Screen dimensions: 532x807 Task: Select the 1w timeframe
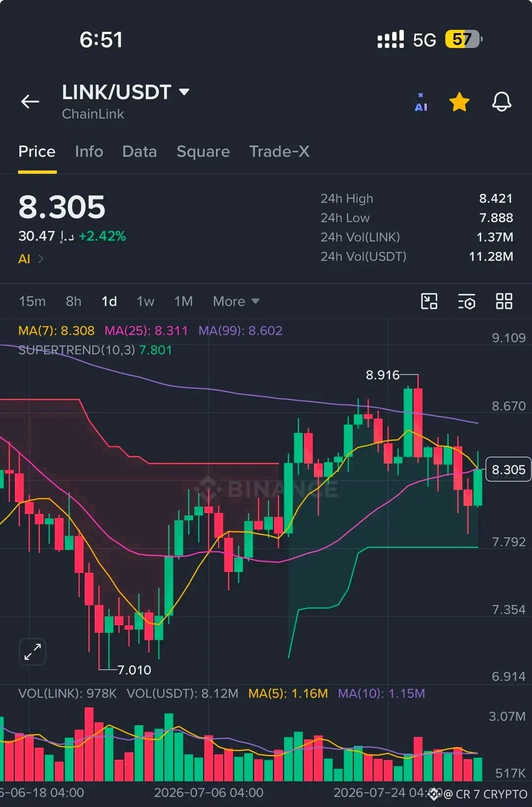click(145, 301)
